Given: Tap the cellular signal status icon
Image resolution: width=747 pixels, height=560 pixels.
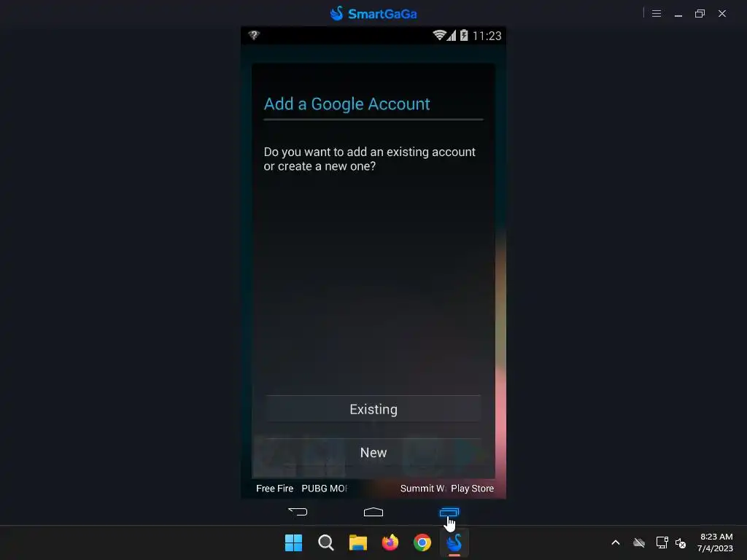Looking at the screenshot, I should point(451,35).
